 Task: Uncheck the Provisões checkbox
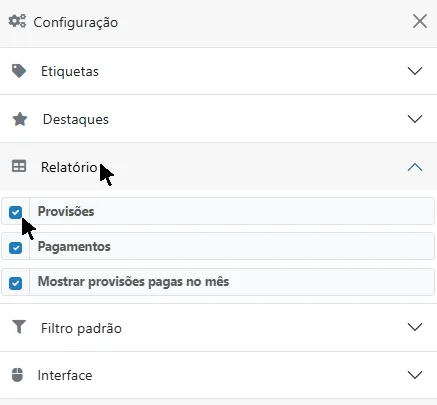[x=15, y=212]
